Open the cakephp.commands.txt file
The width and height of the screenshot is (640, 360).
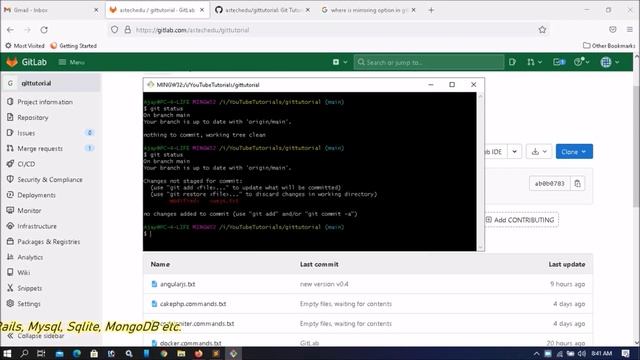pos(193,304)
